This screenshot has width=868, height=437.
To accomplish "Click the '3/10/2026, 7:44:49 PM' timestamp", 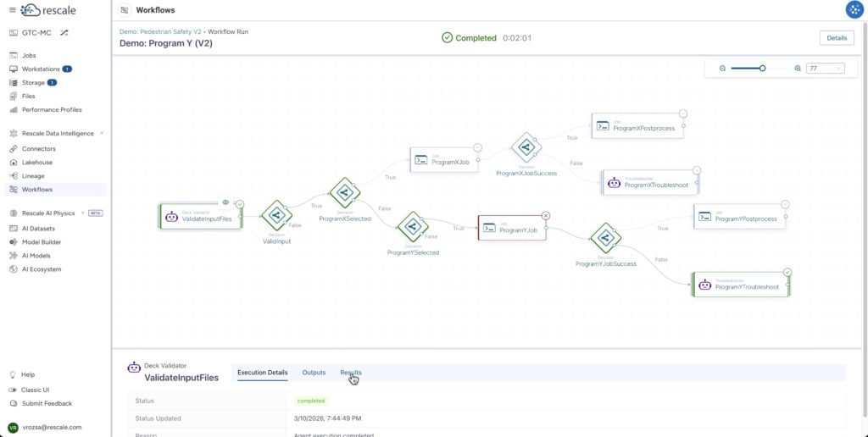I will point(328,418).
